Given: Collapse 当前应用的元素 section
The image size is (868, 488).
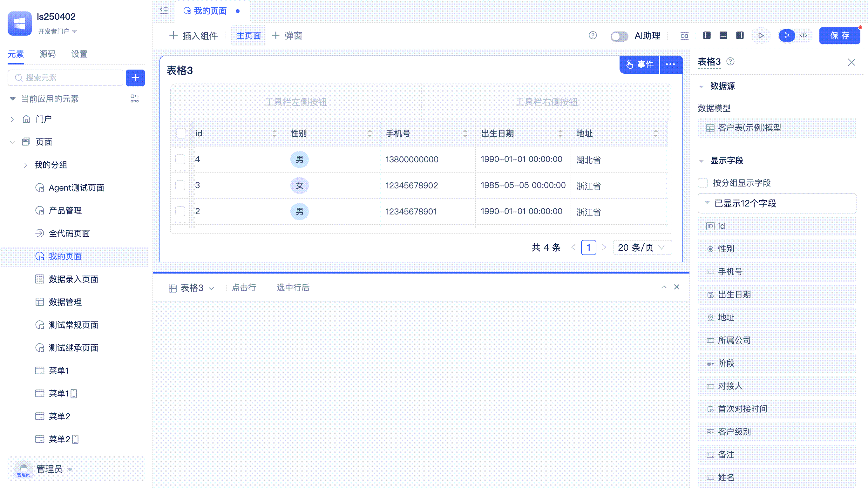Looking at the screenshot, I should coord(12,99).
